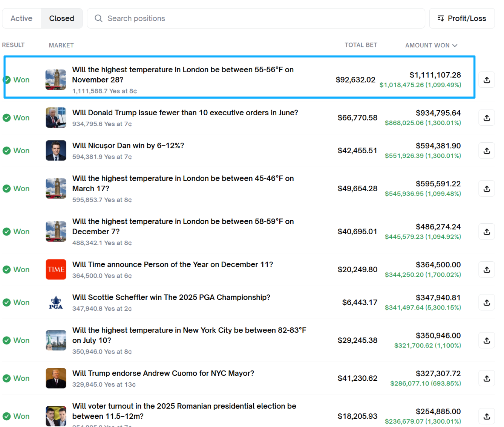Select the Closed positions tab
This screenshot has height=427, width=504.
[61, 18]
